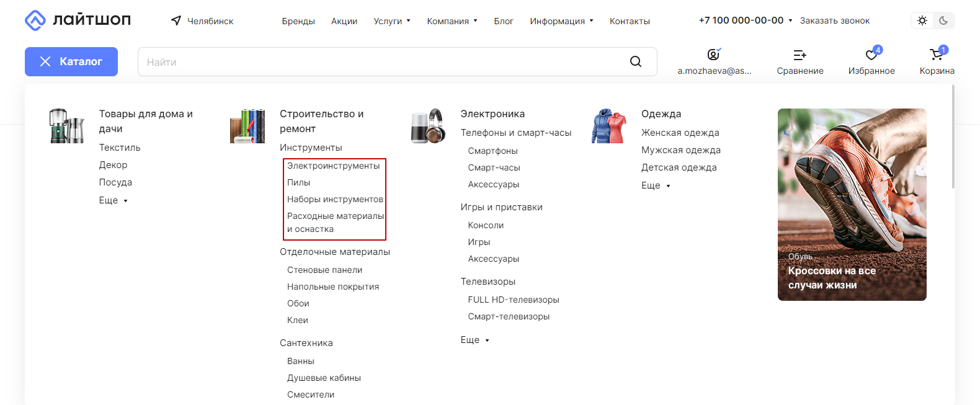Open the shopping cart icon
Image resolution: width=980 pixels, height=405 pixels.
click(x=937, y=55)
